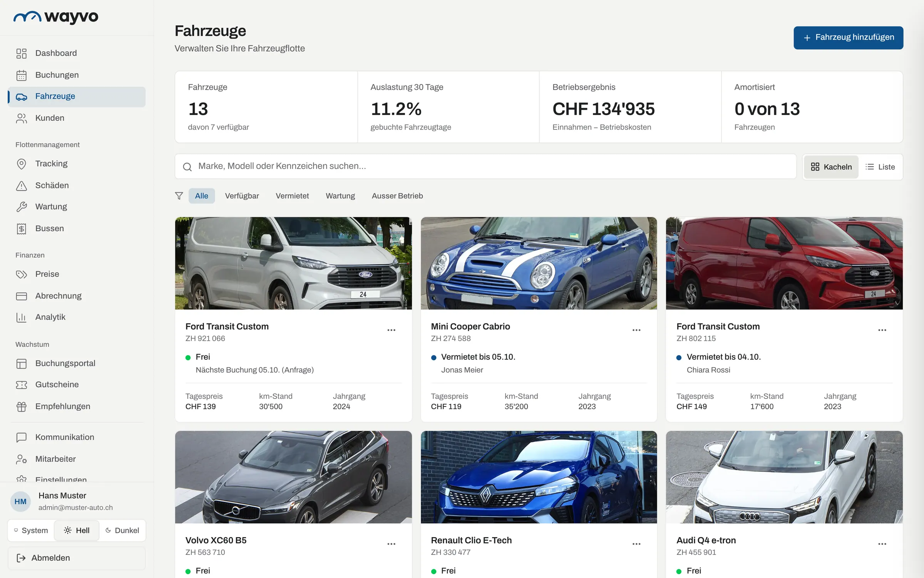This screenshot has width=924, height=578.
Task: Click the Kunden people icon
Action: 22,118
